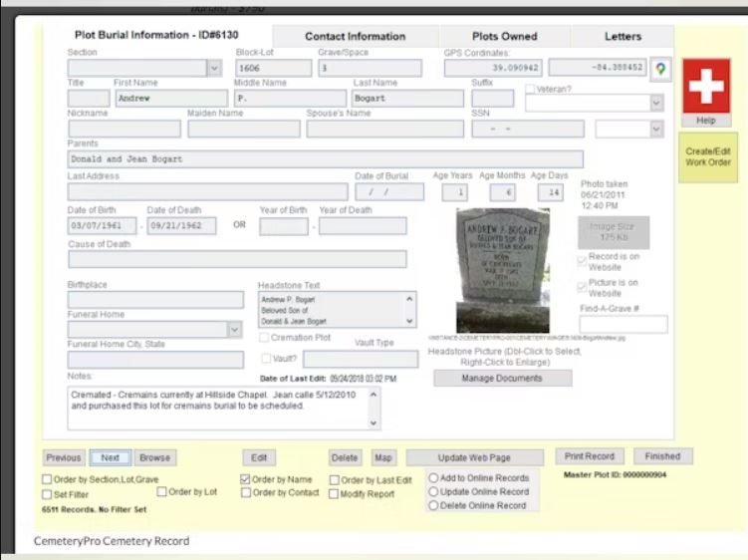Click Notes box scroll down arrow
The height and width of the screenshot is (560, 748).
coord(374,422)
